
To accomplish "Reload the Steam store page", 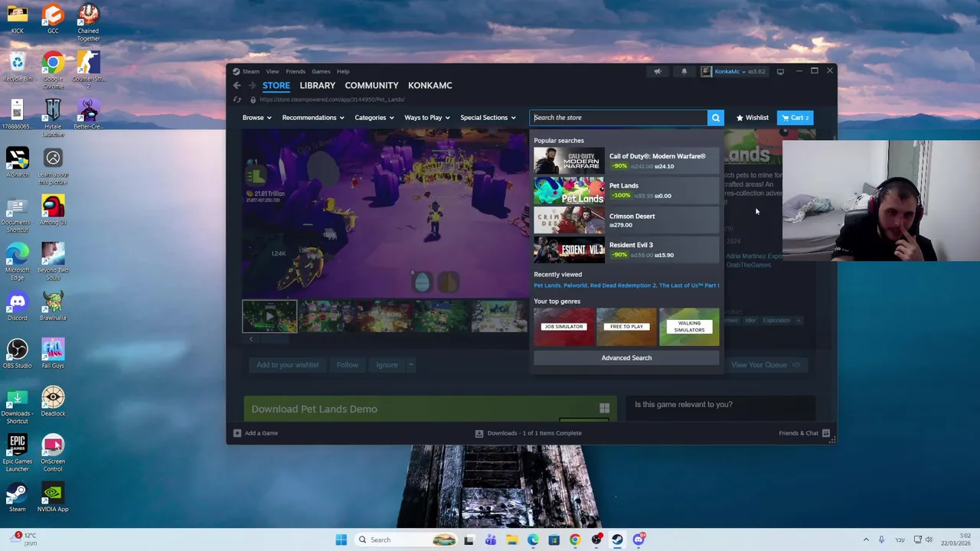I will [x=237, y=99].
